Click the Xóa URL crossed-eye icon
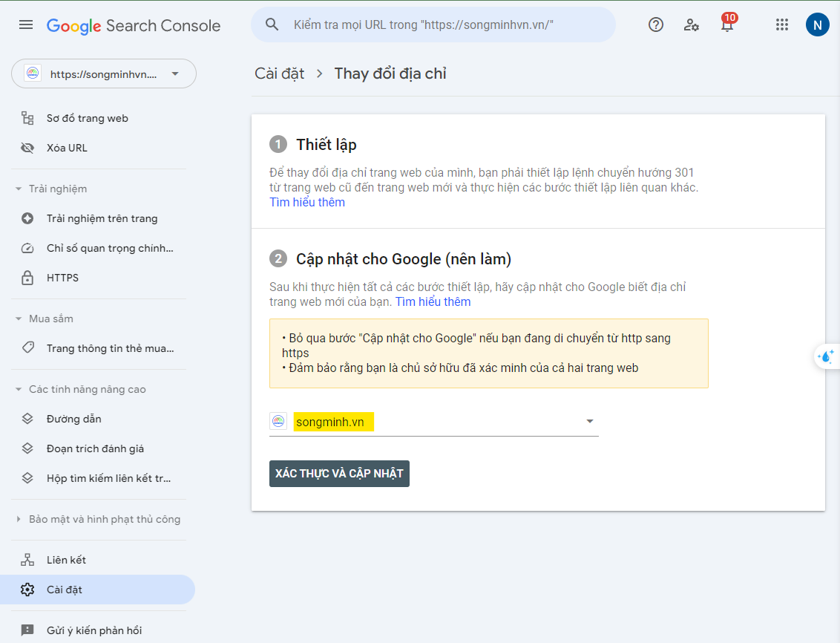The width and height of the screenshot is (840, 643). click(x=27, y=148)
